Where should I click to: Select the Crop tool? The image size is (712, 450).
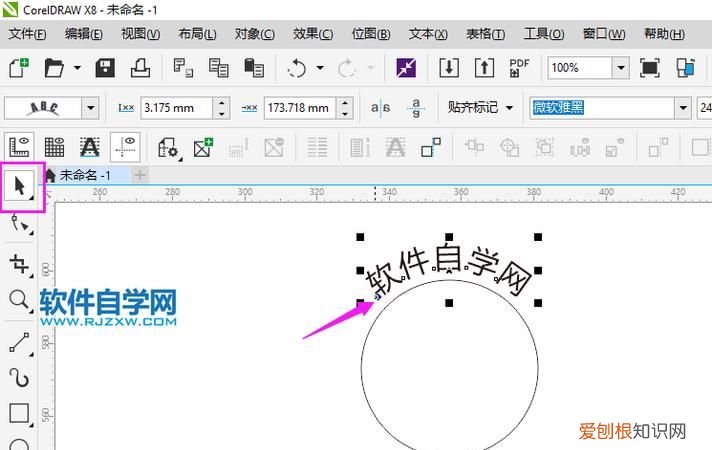coord(20,264)
